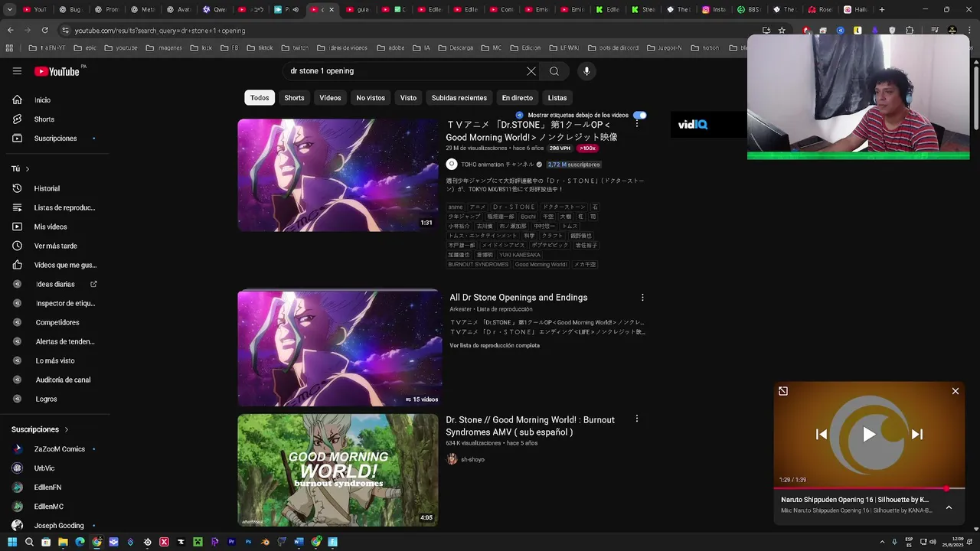Click the TOHO Dr.STONE opening video thumbnail

click(x=338, y=175)
